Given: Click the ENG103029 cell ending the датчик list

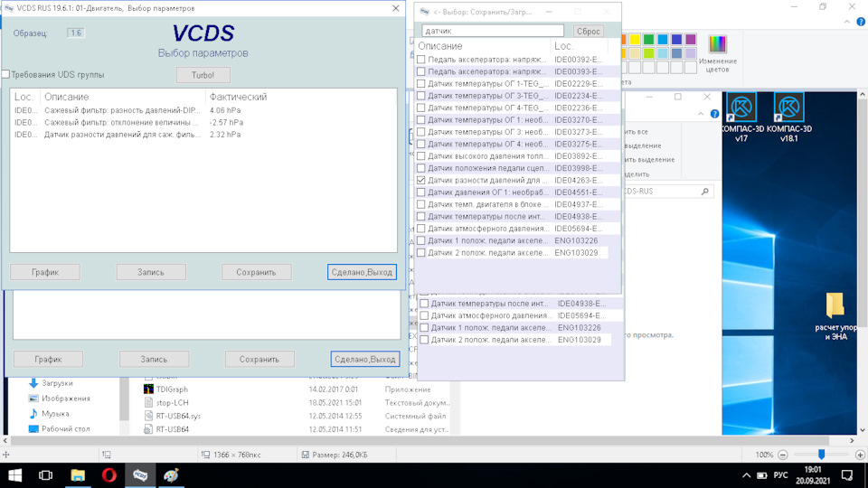Looking at the screenshot, I should [x=576, y=253].
